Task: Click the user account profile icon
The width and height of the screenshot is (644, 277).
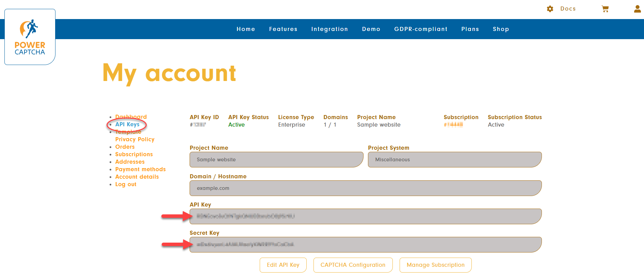Action: coord(638,9)
